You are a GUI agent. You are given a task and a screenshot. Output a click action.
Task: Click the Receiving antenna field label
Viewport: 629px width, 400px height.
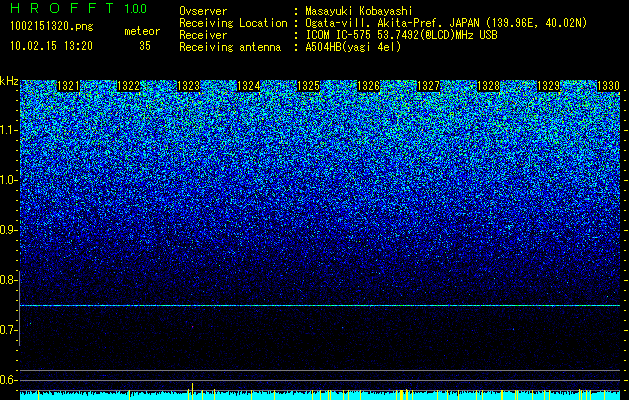(x=230, y=47)
